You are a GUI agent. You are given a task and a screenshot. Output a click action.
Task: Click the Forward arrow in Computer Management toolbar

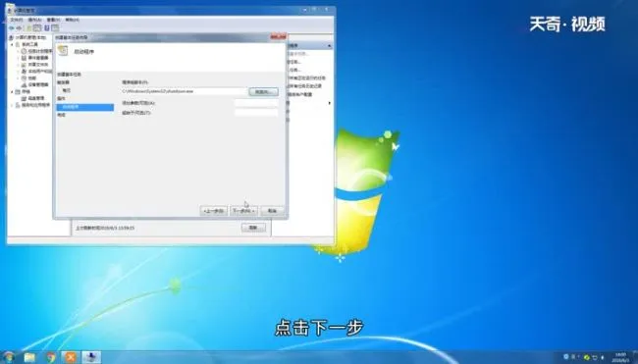coord(19,28)
